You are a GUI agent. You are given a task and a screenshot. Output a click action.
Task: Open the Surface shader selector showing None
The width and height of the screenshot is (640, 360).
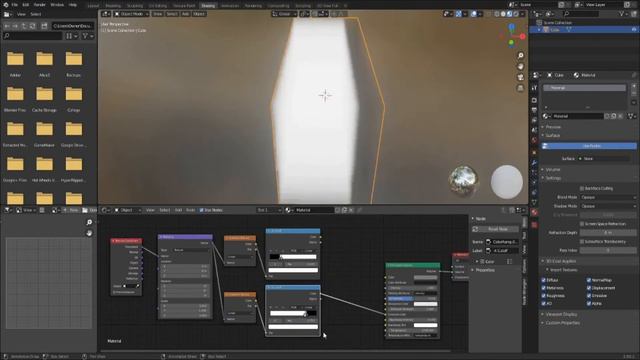(x=603, y=158)
